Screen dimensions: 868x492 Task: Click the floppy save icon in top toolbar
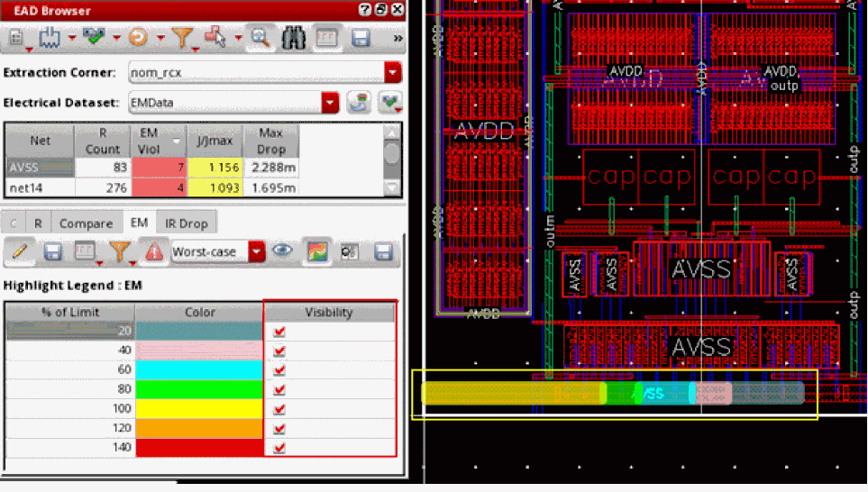click(x=361, y=39)
